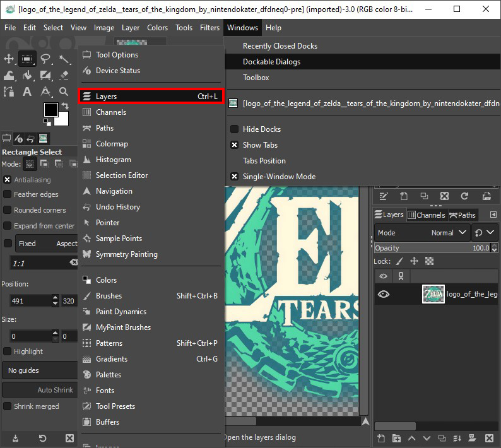Select the Zoom magnifier tool
Image resolution: width=501 pixels, height=448 pixels.
(x=64, y=91)
